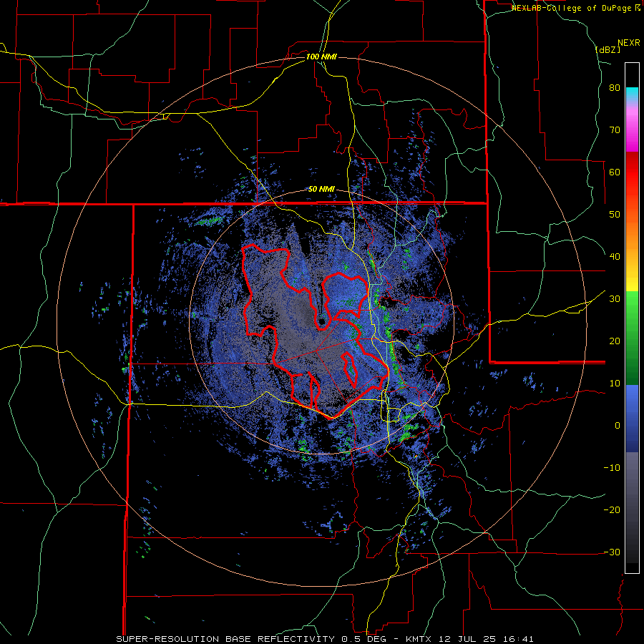Click the 60 dBZ scale label
The height and width of the screenshot is (644, 644).
(615, 172)
